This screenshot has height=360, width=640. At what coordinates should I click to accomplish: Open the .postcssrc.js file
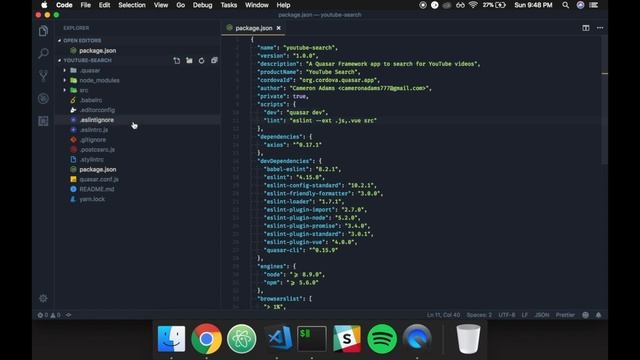(x=97, y=150)
